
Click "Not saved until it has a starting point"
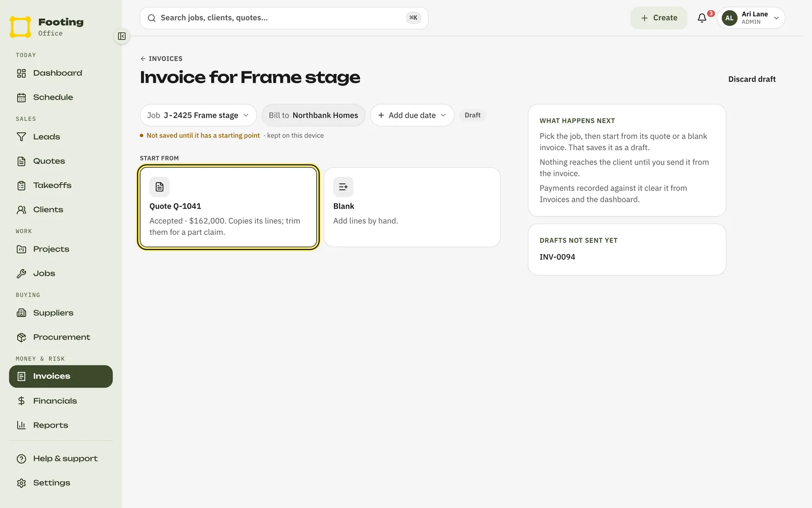(x=203, y=136)
